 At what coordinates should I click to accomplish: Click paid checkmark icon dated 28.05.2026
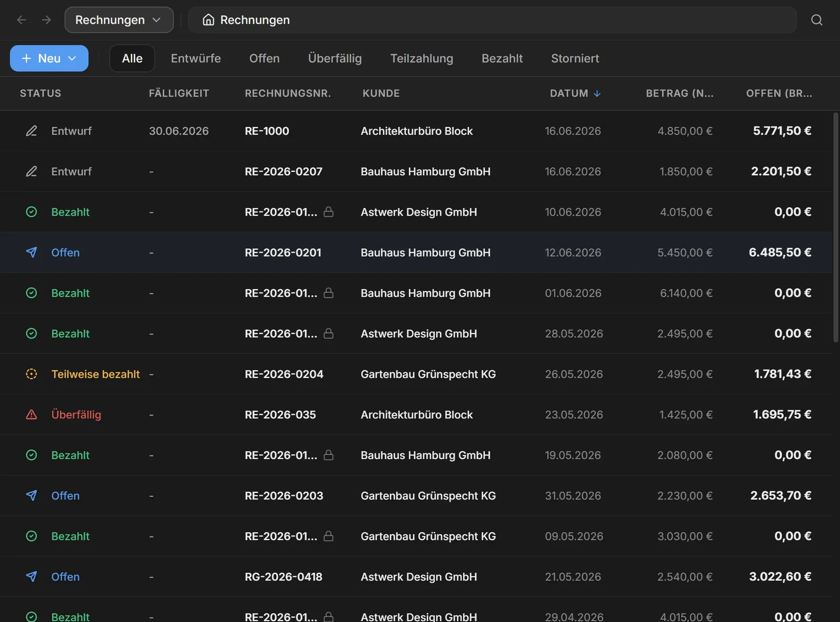31,333
